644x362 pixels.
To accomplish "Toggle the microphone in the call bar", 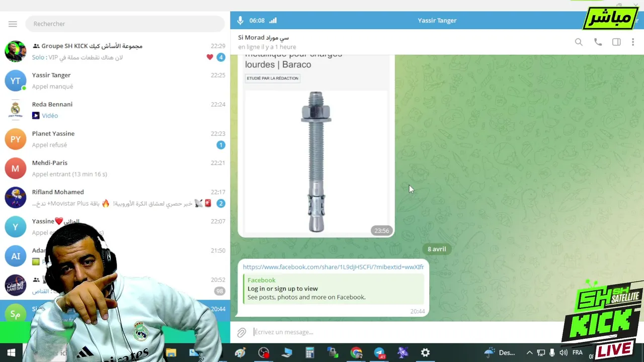I will click(x=240, y=21).
